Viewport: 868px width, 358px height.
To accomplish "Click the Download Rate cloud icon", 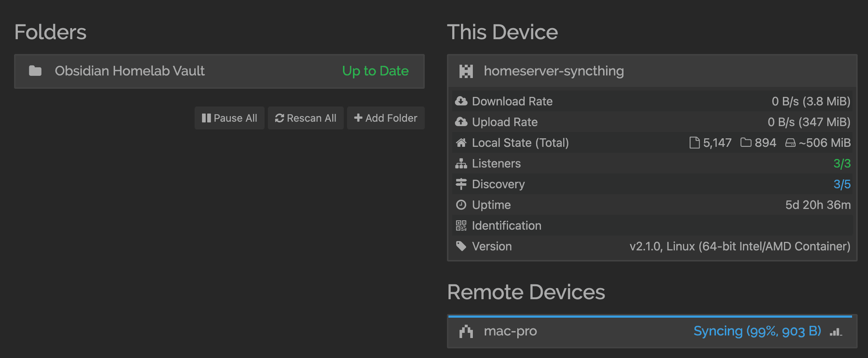I will click(461, 101).
